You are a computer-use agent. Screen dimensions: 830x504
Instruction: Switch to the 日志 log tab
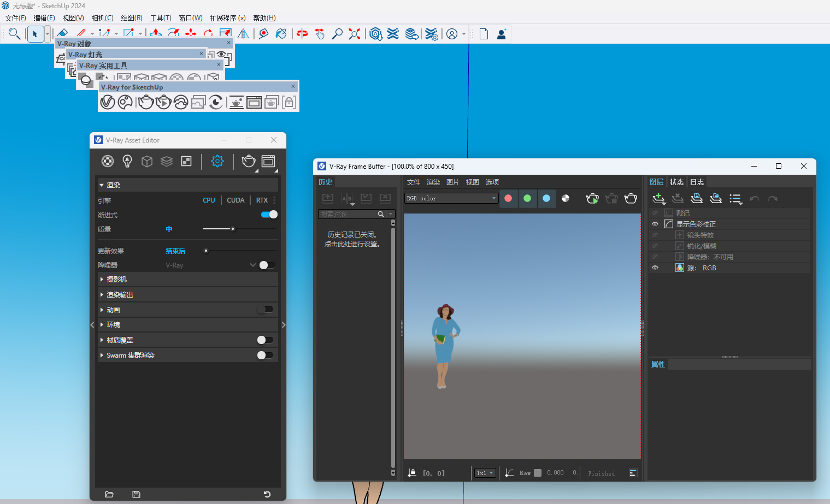[x=697, y=182]
